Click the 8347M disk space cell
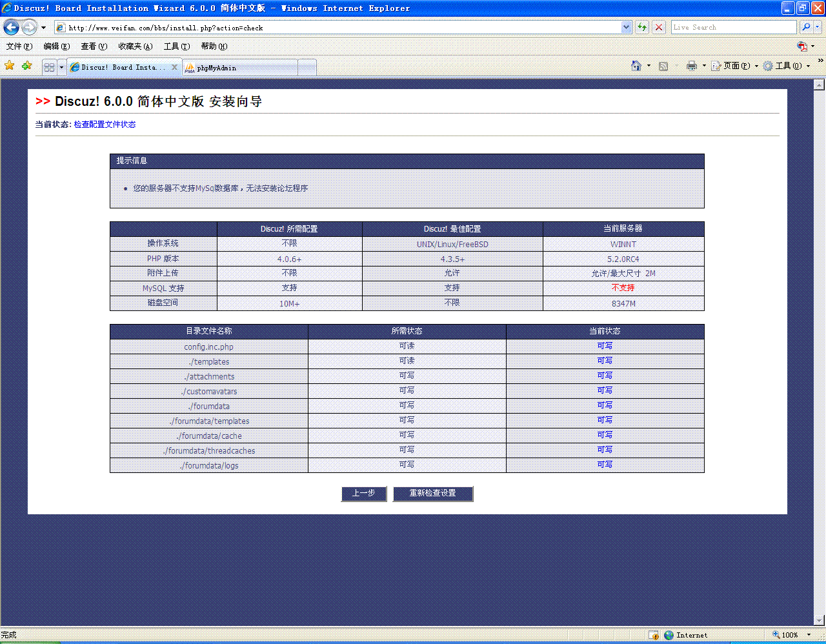The image size is (826, 644). [x=623, y=304]
